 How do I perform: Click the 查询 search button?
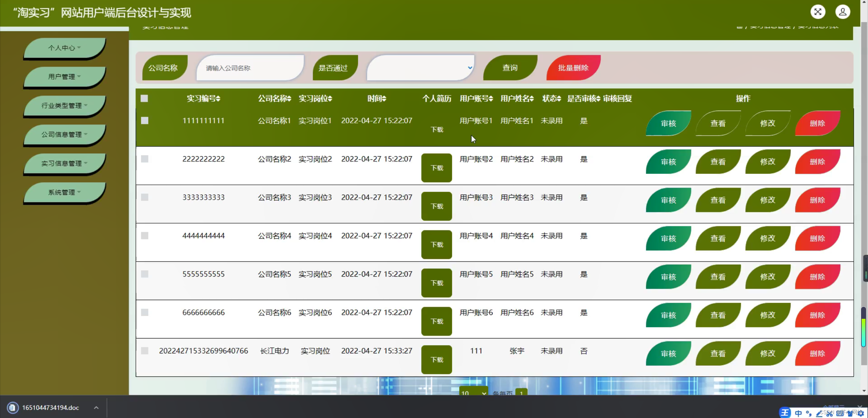pos(510,68)
